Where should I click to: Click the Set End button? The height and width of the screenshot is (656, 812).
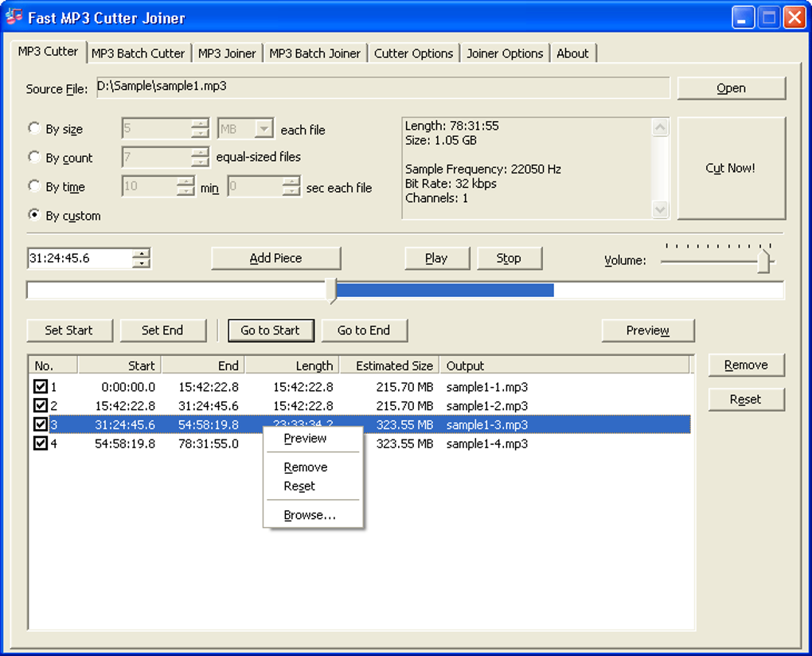pyautogui.click(x=162, y=330)
